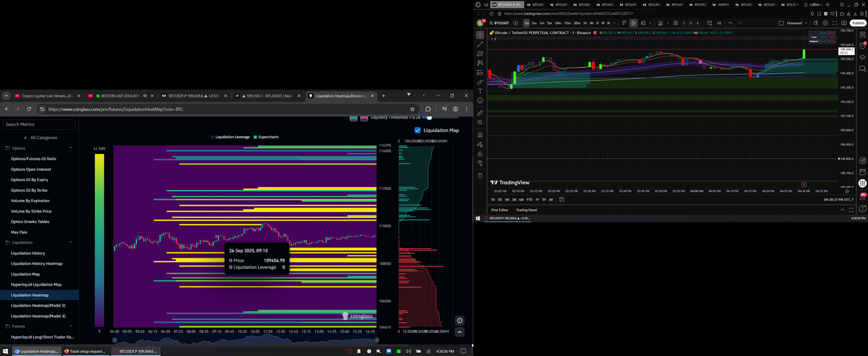The width and height of the screenshot is (868, 356).
Task: Open the timeframe dropdown arrow in TradingView
Action: point(614,23)
